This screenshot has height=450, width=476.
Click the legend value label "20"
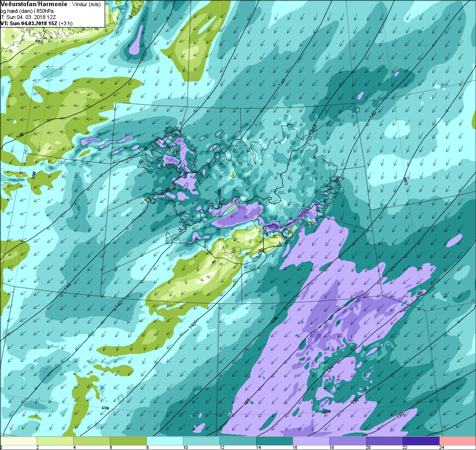pos(368,447)
